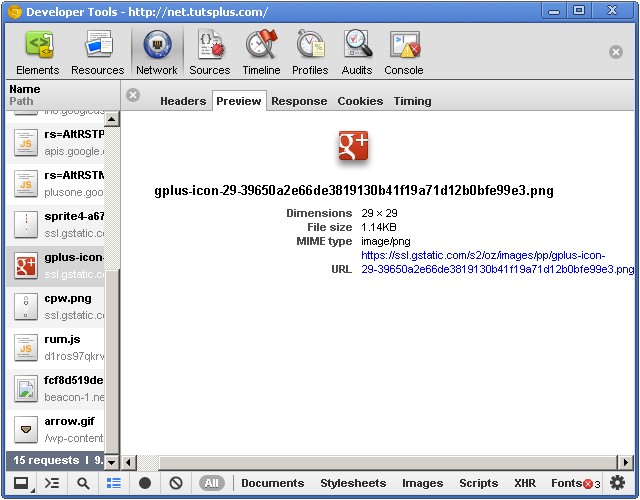Open the Elements panel

38,53
